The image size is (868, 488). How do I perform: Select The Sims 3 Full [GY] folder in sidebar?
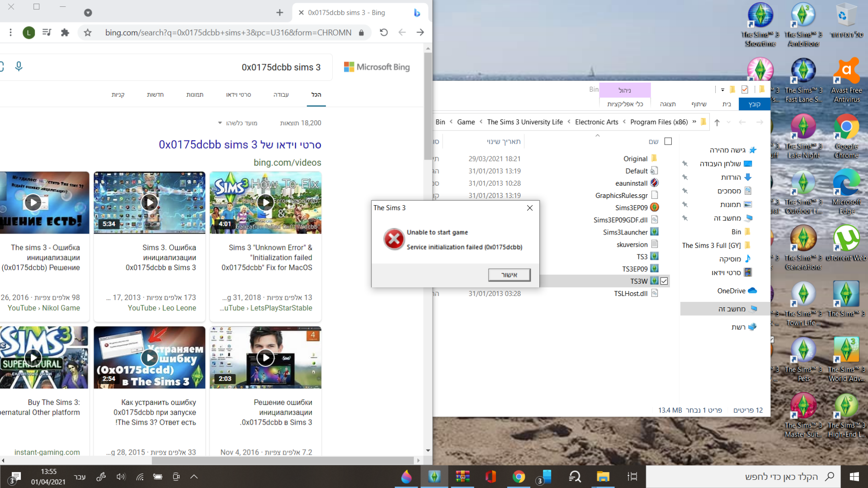[x=717, y=245]
